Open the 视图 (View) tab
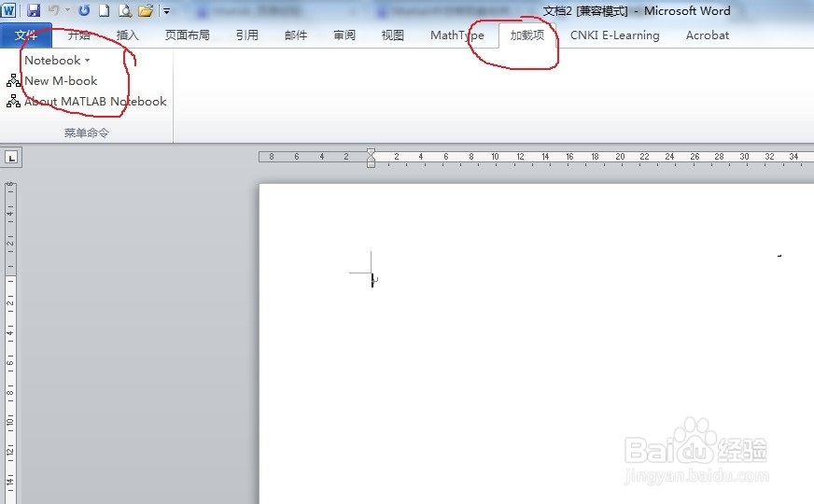Image resolution: width=814 pixels, height=504 pixels. [x=392, y=35]
